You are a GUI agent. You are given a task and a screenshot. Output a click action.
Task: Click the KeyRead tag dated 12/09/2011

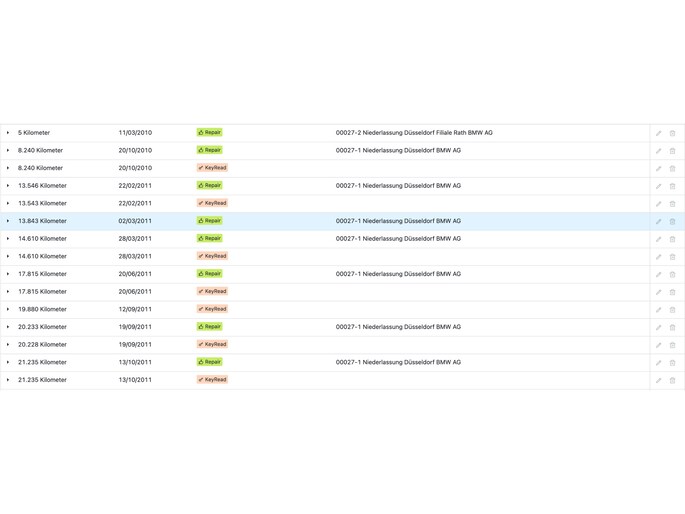[212, 309]
